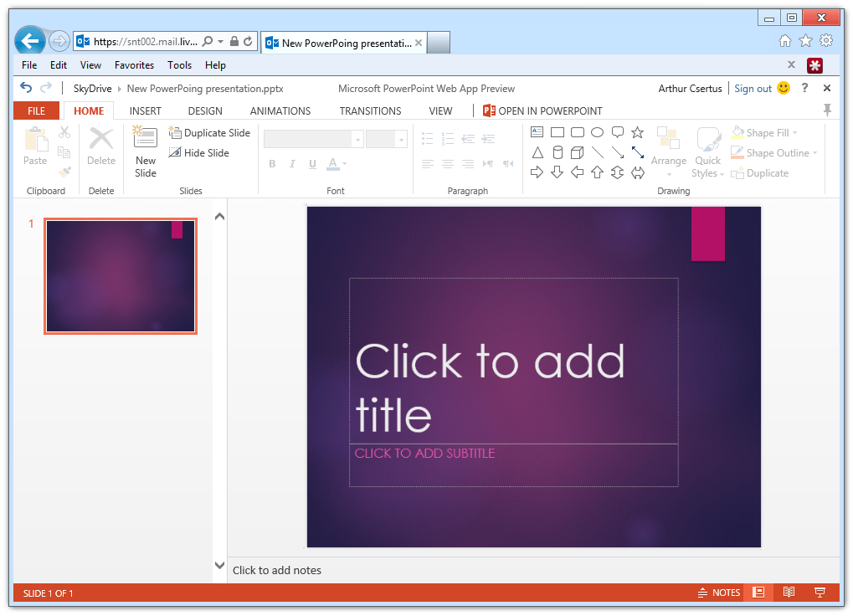Select the left-right block arrow shape

(x=638, y=173)
